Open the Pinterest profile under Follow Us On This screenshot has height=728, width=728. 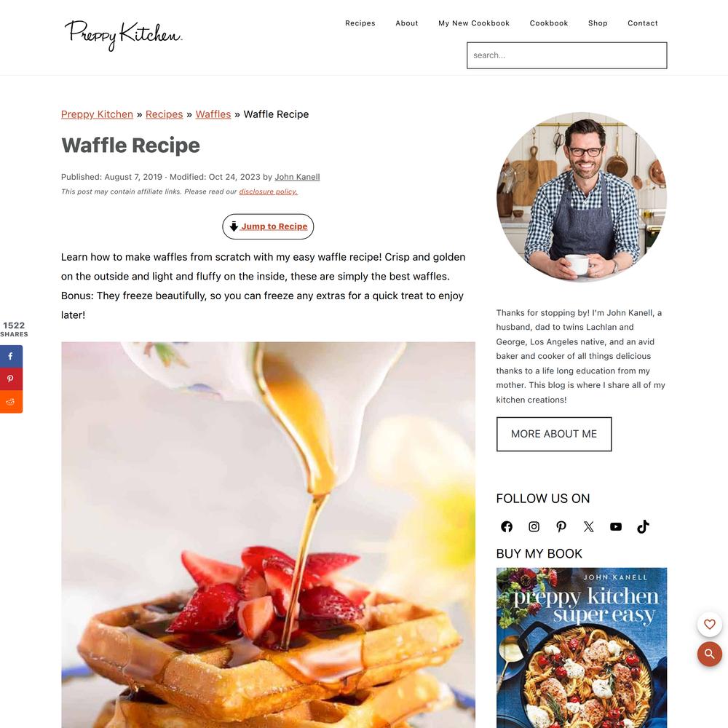click(561, 526)
